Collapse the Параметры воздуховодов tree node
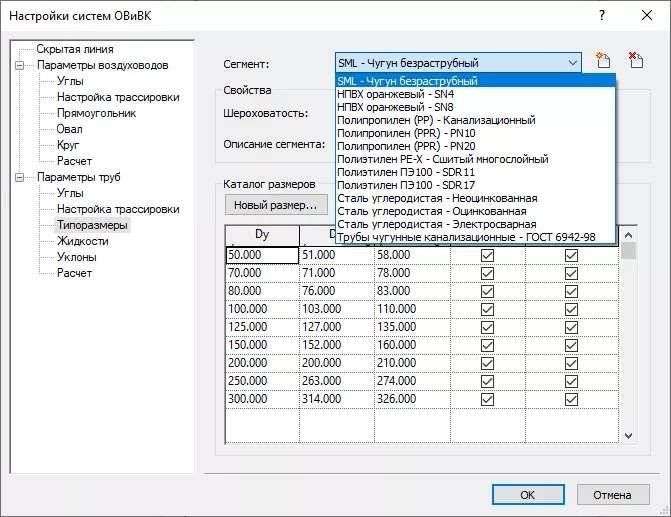Image resolution: width=671 pixels, height=517 pixels. tap(20, 65)
